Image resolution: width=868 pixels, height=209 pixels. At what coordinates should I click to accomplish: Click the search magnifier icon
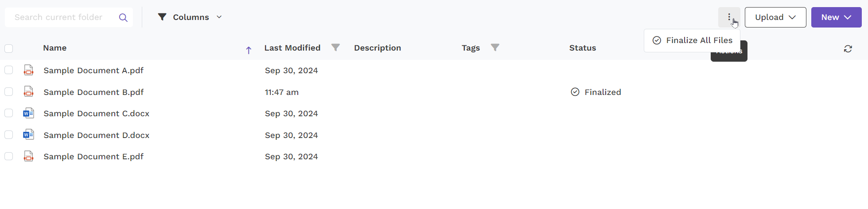[123, 17]
